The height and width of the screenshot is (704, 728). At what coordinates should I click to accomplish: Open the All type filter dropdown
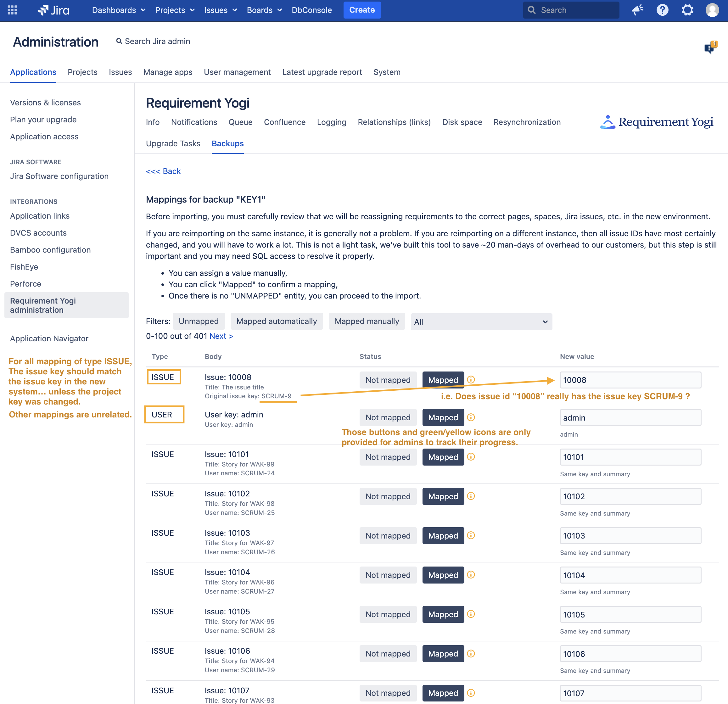point(481,321)
